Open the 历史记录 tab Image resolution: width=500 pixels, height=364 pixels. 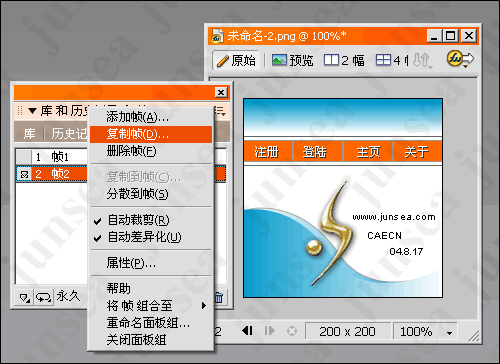coord(69,134)
